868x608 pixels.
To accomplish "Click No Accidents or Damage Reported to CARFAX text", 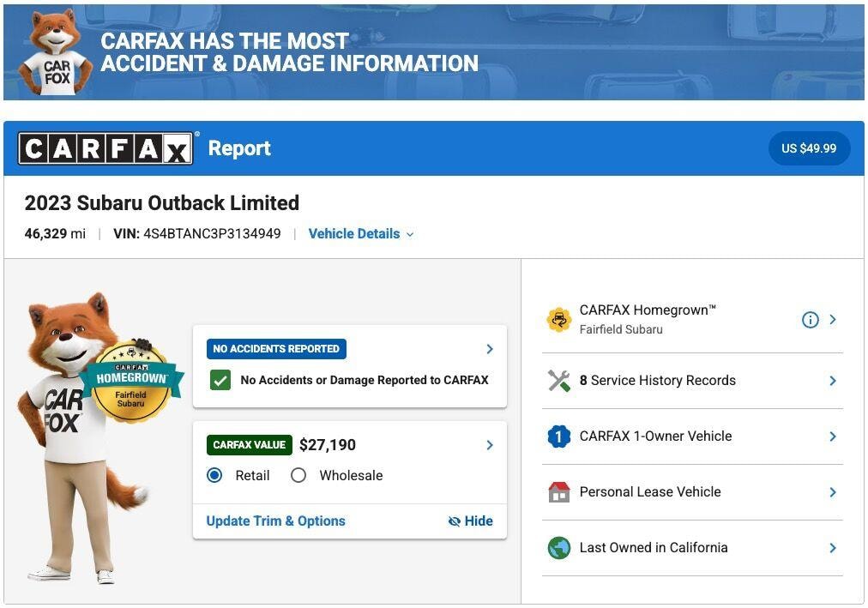I will (x=365, y=380).
